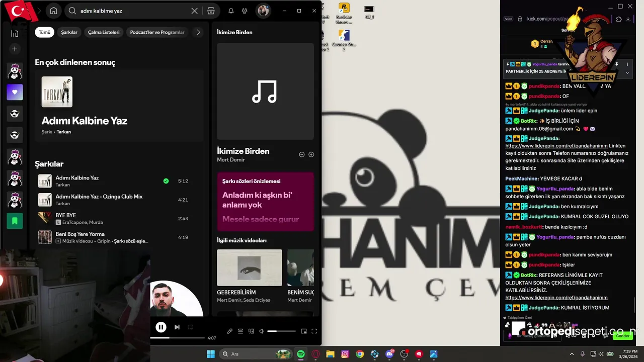Click the minus circle beside İkimize Birden
644x362 pixels.
click(302, 154)
